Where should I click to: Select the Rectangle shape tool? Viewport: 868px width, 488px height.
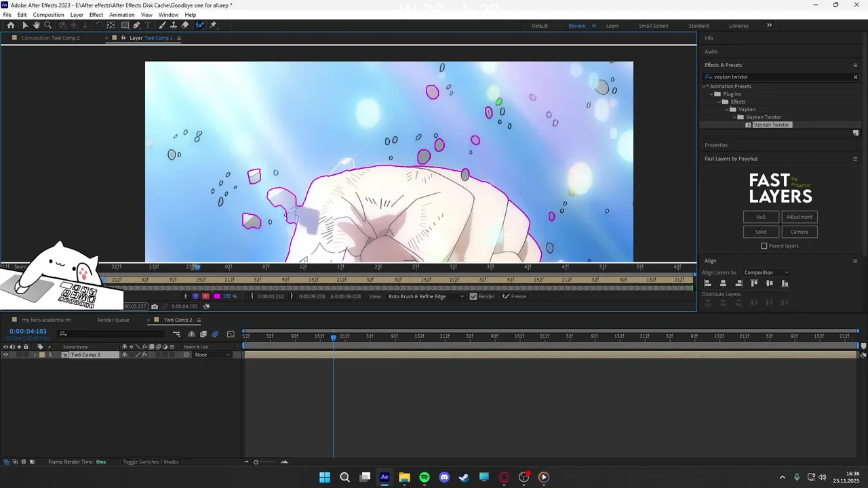tap(125, 25)
